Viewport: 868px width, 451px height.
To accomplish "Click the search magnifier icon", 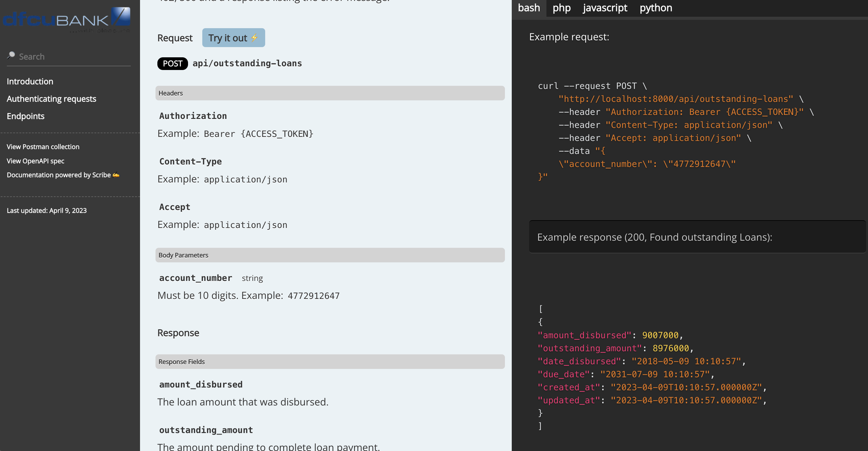I will coord(11,55).
